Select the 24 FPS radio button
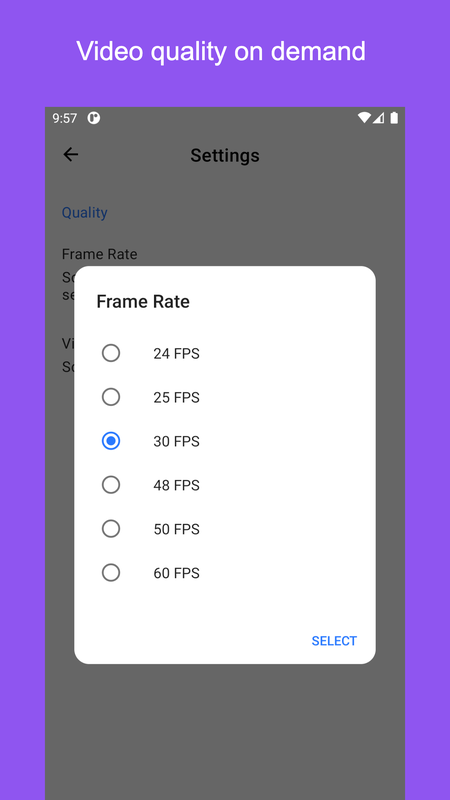Viewport: 450px width, 800px height. [111, 353]
